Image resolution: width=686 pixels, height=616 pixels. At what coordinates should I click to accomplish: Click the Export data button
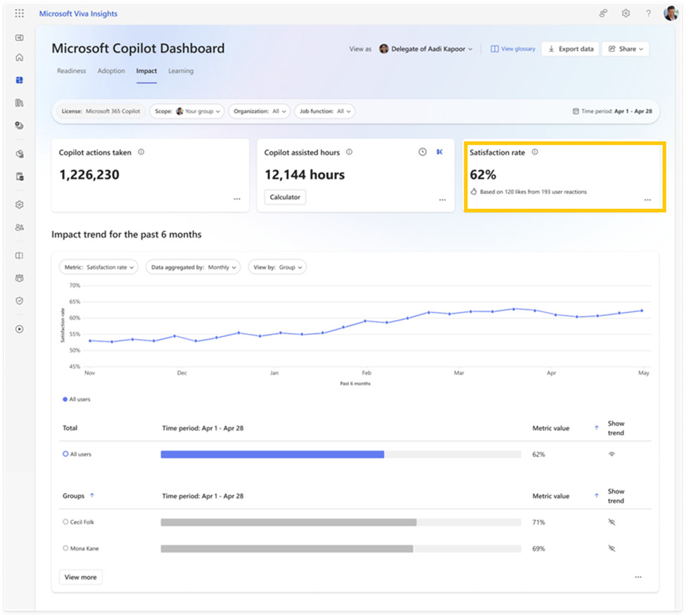[x=571, y=49]
